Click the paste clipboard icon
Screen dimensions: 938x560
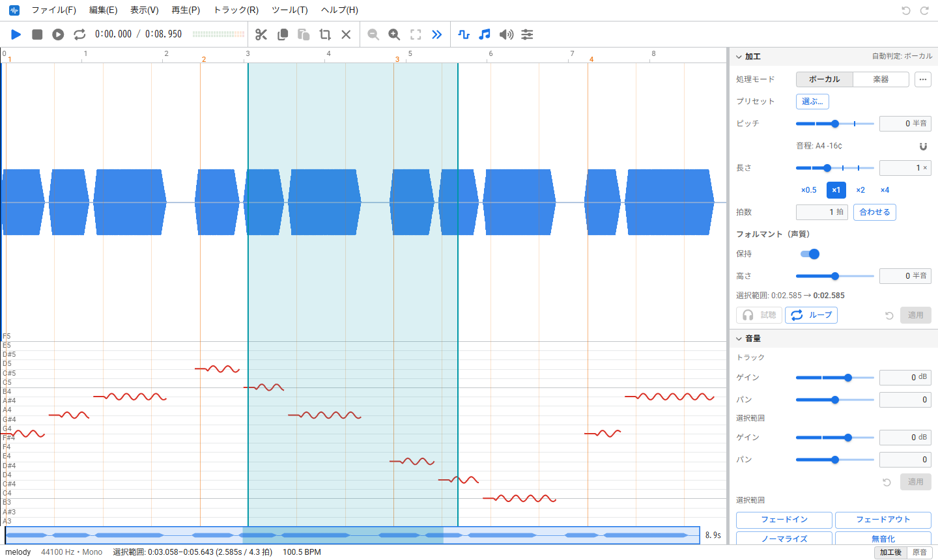[304, 35]
